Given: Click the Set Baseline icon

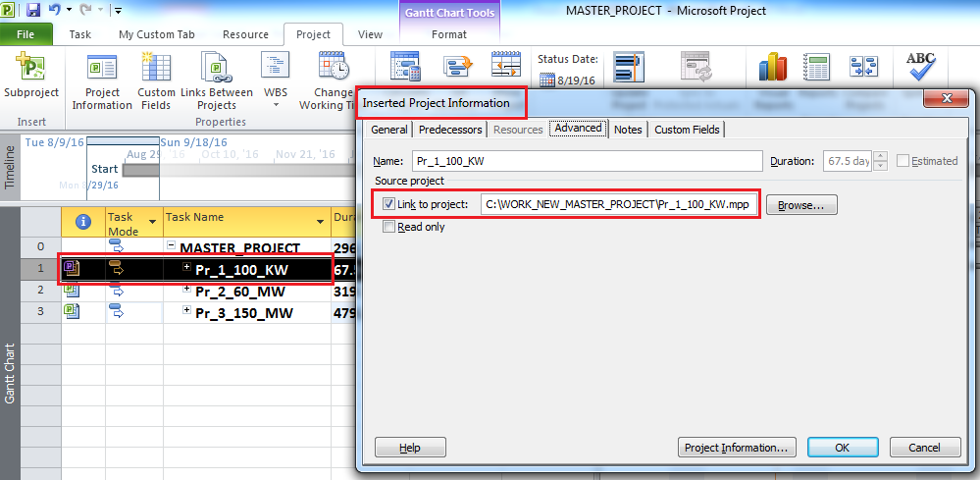Looking at the screenshot, I should (458, 66).
